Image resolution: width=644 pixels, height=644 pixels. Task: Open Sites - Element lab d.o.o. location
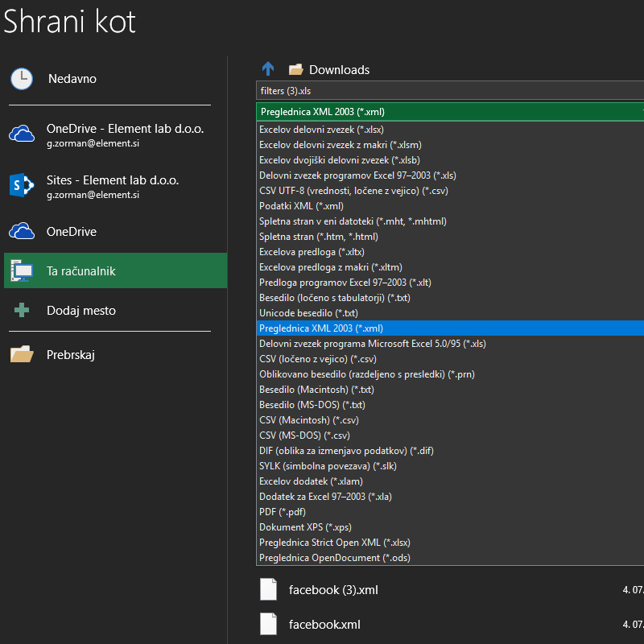(x=115, y=186)
